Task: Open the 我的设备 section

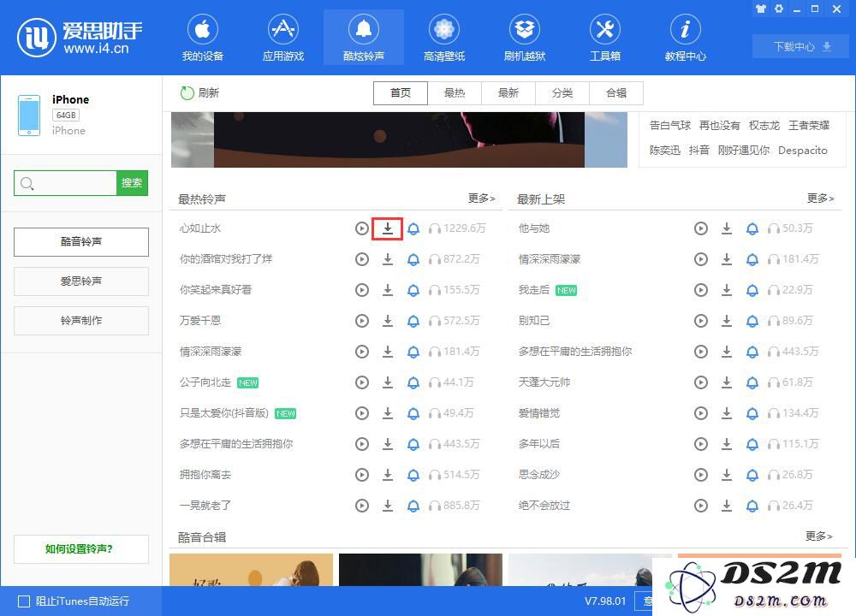Action: point(203,38)
